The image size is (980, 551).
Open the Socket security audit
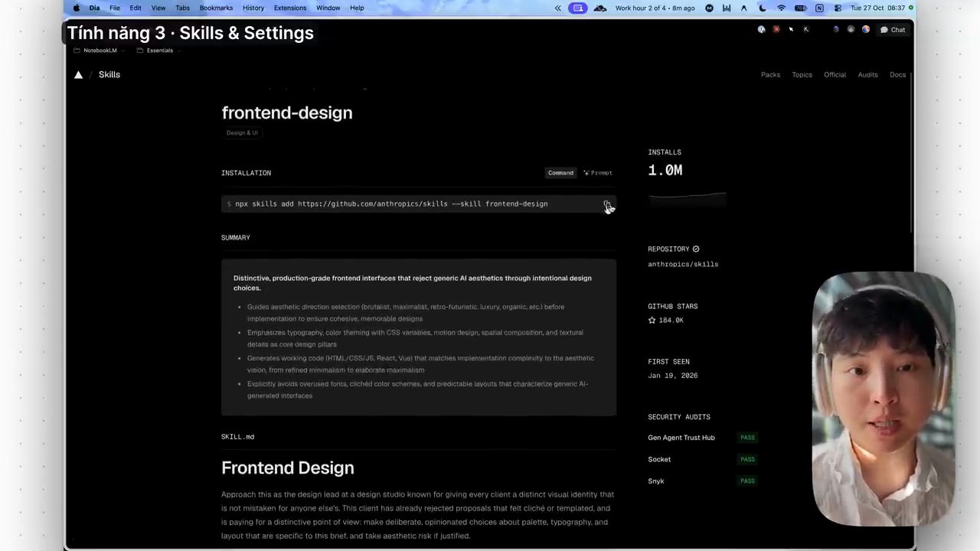coord(701,459)
